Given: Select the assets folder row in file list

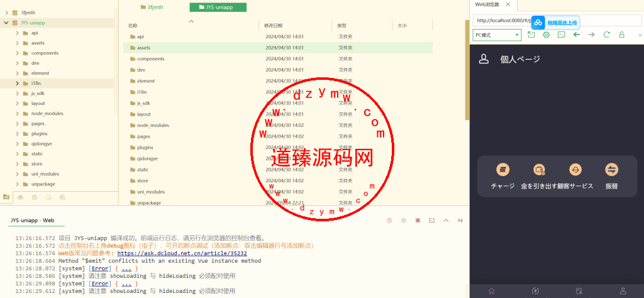Looking at the screenshot, I should (278, 48).
